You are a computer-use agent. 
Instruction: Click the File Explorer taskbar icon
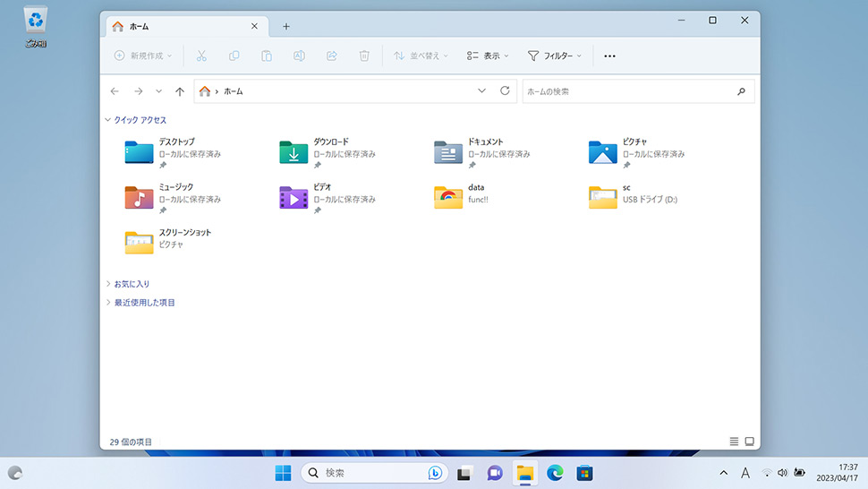524,473
